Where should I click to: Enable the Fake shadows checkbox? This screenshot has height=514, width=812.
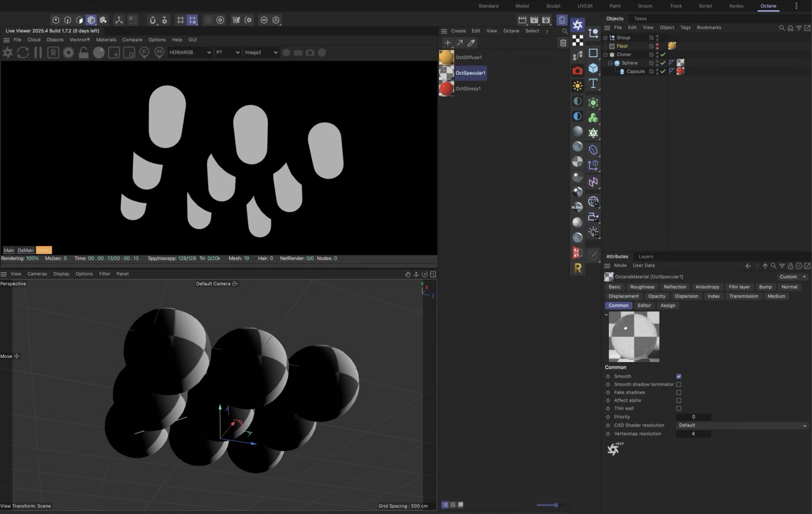click(679, 392)
